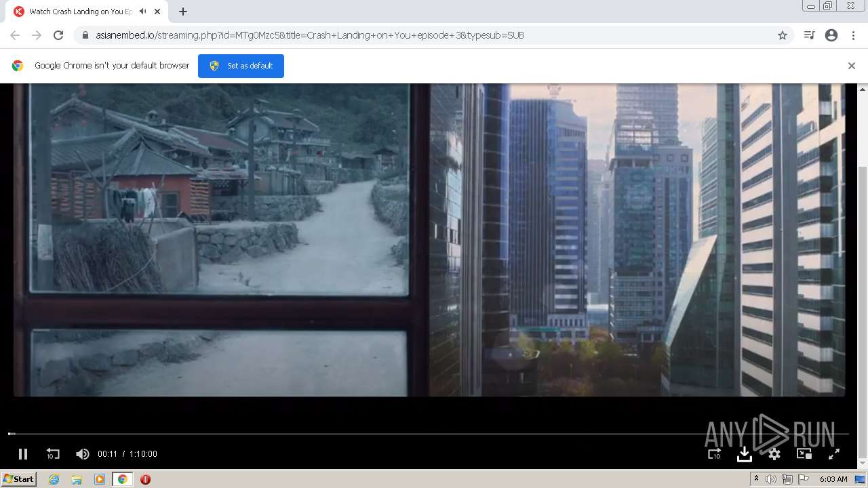Minimize the Chrome window
Screen dimensions: 868x488
pos(811,6)
